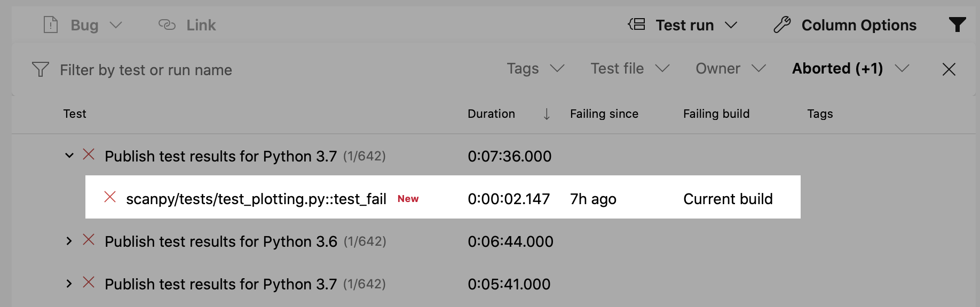Click the Test run grouping icon
The width and height of the screenshot is (980, 307).
coord(636,25)
